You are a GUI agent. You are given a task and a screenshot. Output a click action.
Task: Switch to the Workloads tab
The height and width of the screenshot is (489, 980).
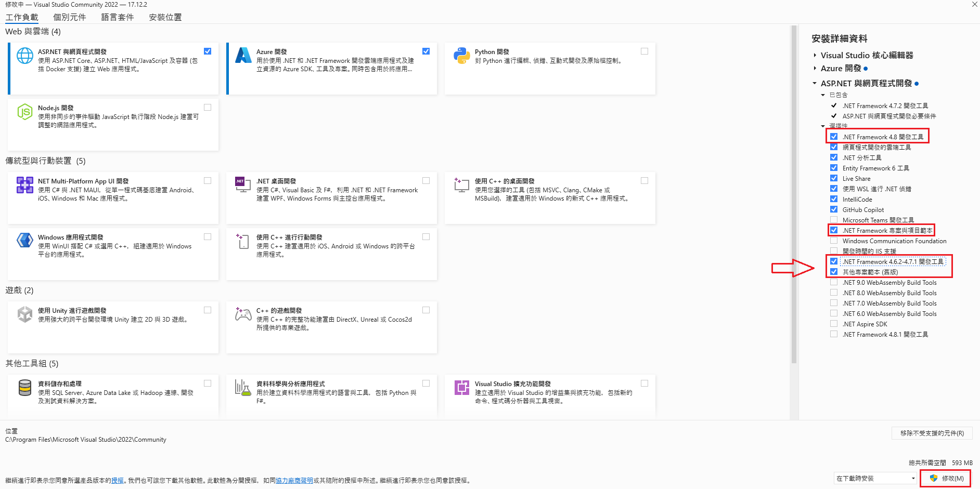[22, 17]
